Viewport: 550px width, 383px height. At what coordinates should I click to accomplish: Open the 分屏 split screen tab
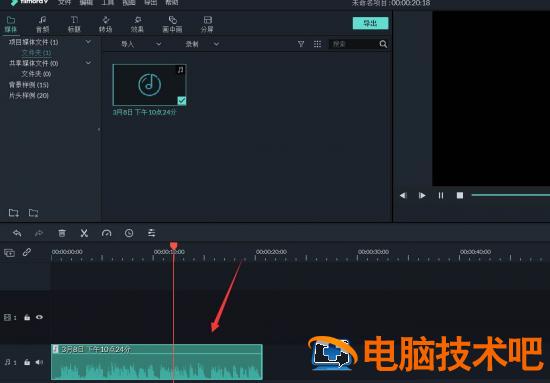coord(207,25)
